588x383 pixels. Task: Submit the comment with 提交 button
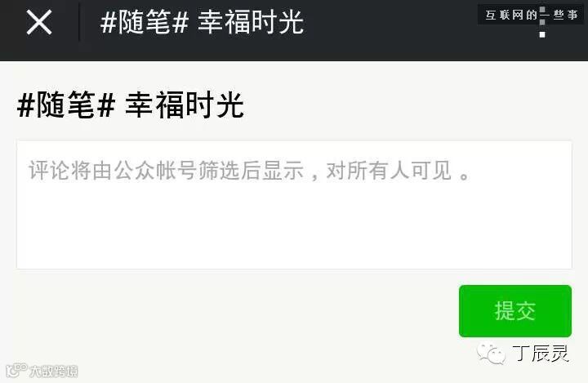click(515, 311)
